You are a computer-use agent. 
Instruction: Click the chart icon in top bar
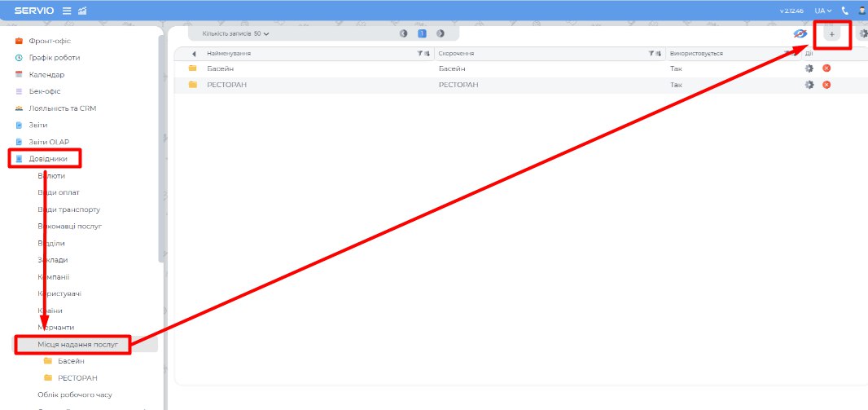point(82,11)
